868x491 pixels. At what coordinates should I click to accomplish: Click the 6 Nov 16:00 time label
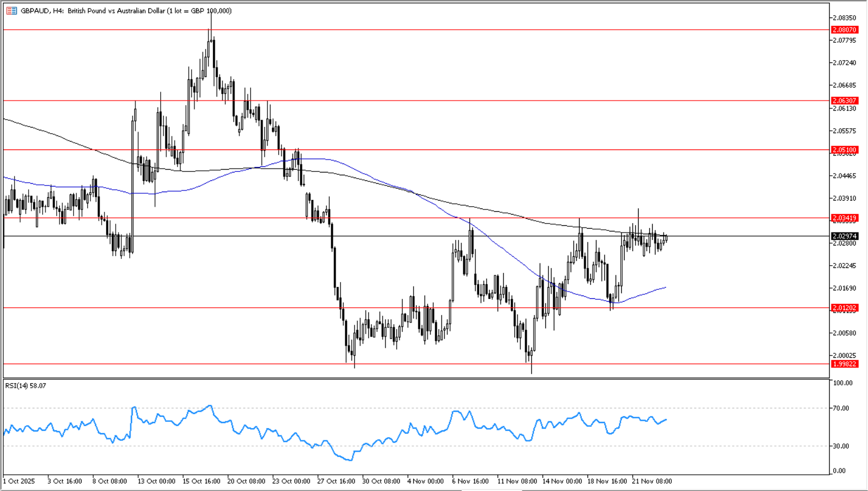(x=471, y=481)
